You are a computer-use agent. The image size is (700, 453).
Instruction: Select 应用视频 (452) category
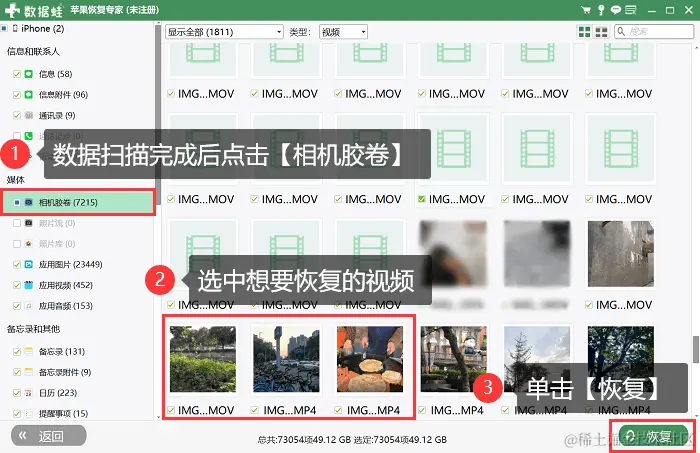pos(66,285)
